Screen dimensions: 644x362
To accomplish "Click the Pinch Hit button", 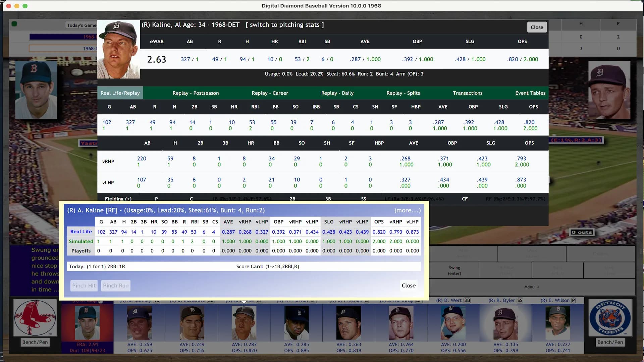I will 84,286.
